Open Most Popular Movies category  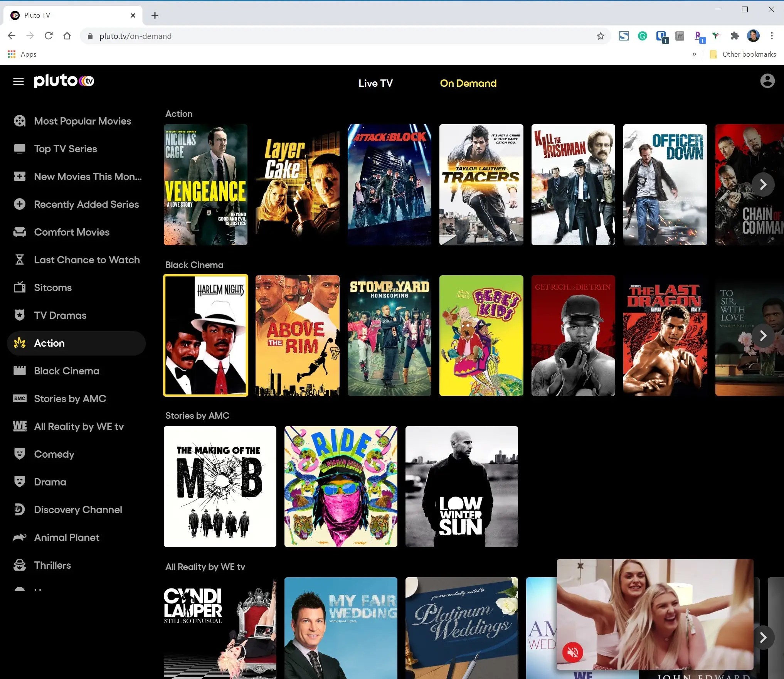(x=82, y=121)
